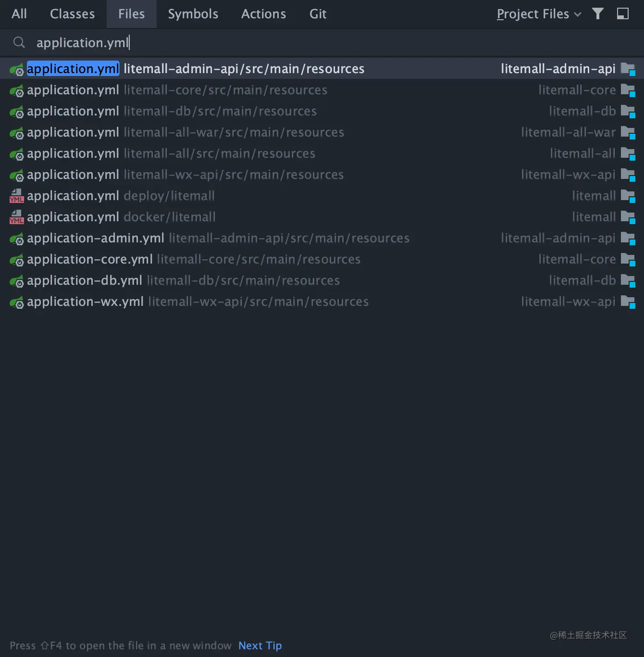Click the search magnifier icon
Screen dimensions: 644x657
[19, 43]
